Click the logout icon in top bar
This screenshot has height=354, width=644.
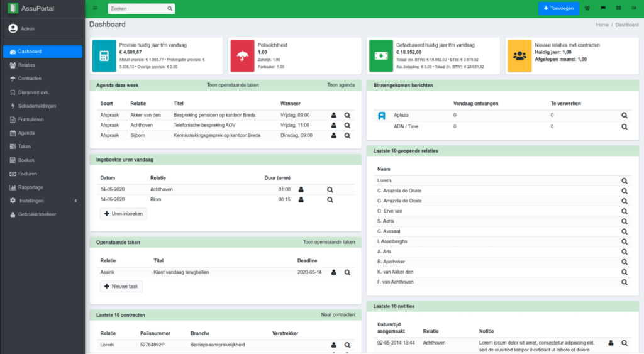point(634,8)
